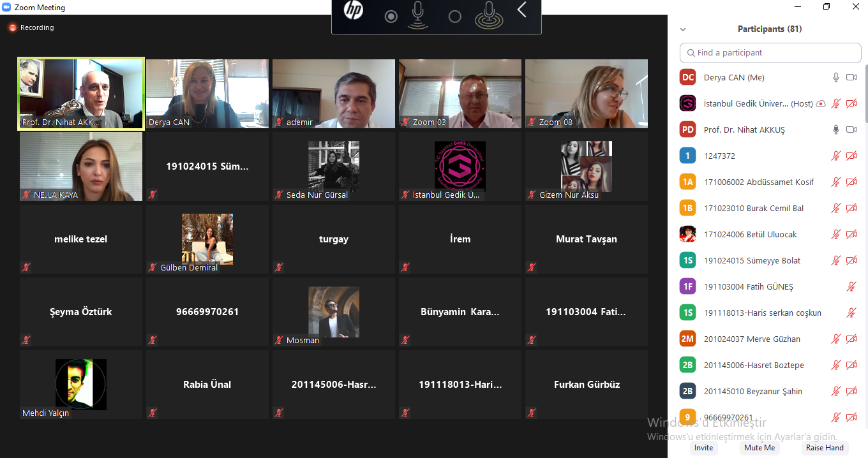Select the Gizem Nur Aksu tile
Image resolution: width=868 pixels, height=458 pixels.
pos(587,166)
